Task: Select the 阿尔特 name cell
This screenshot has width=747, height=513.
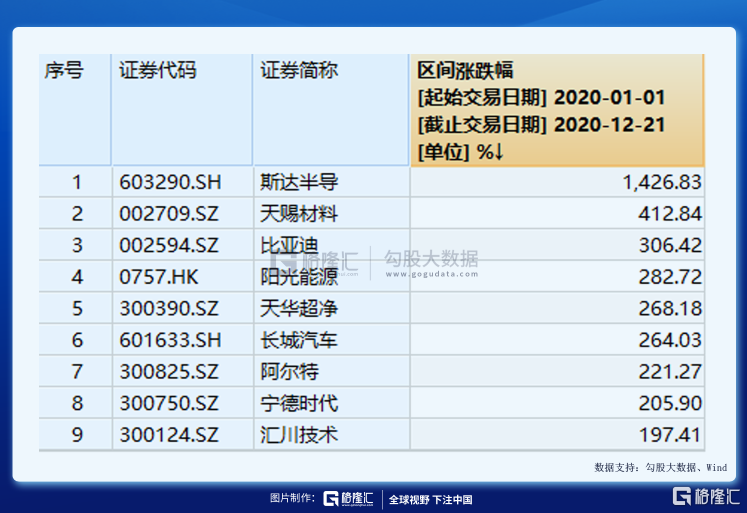Action: [x=331, y=371]
